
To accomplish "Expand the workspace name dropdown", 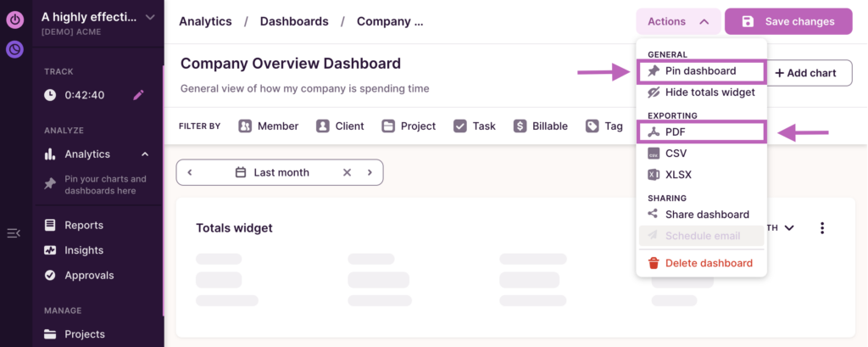I will 150,17.
